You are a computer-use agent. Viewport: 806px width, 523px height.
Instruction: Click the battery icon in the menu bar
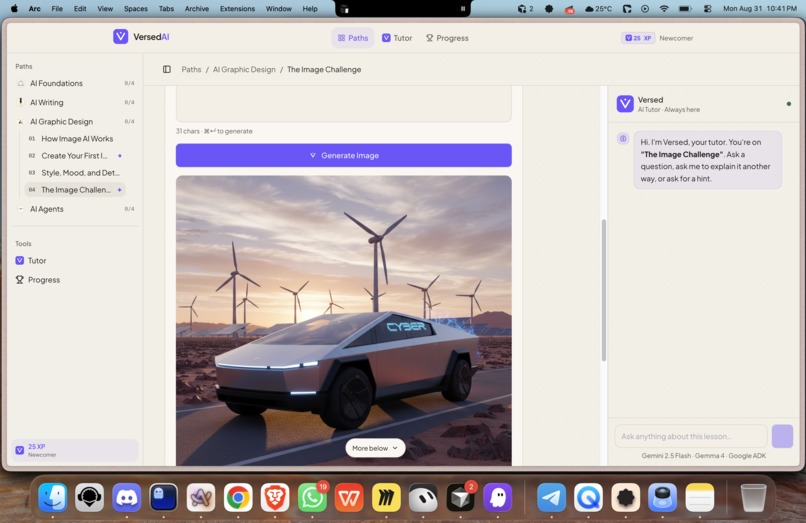[685, 9]
